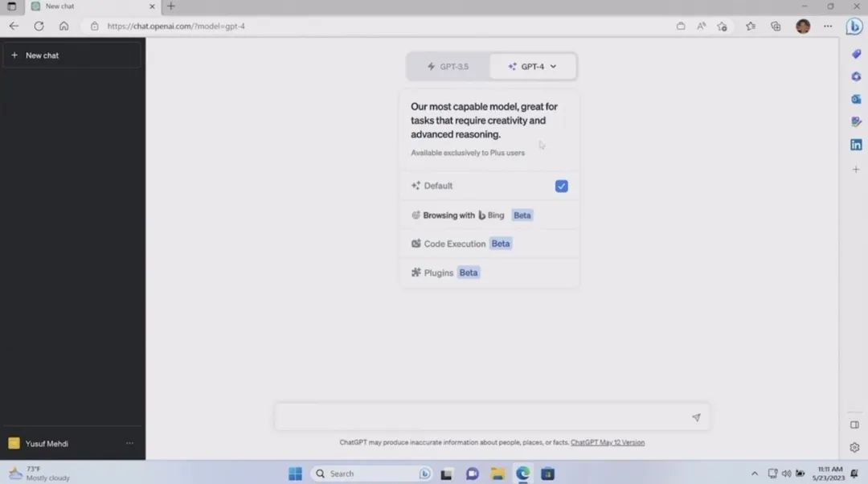Switch to the GPT-3.5 model tab
The image size is (868, 484).
[448, 67]
